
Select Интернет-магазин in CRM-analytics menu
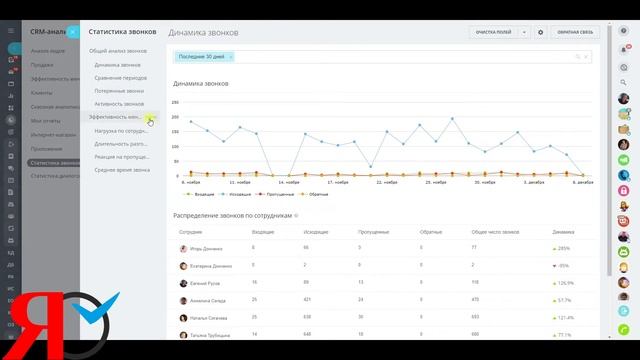point(53,135)
